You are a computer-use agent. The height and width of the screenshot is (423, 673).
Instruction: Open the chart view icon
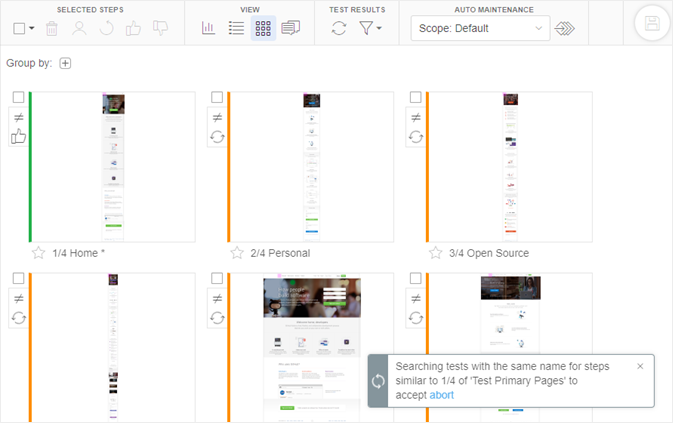click(209, 28)
